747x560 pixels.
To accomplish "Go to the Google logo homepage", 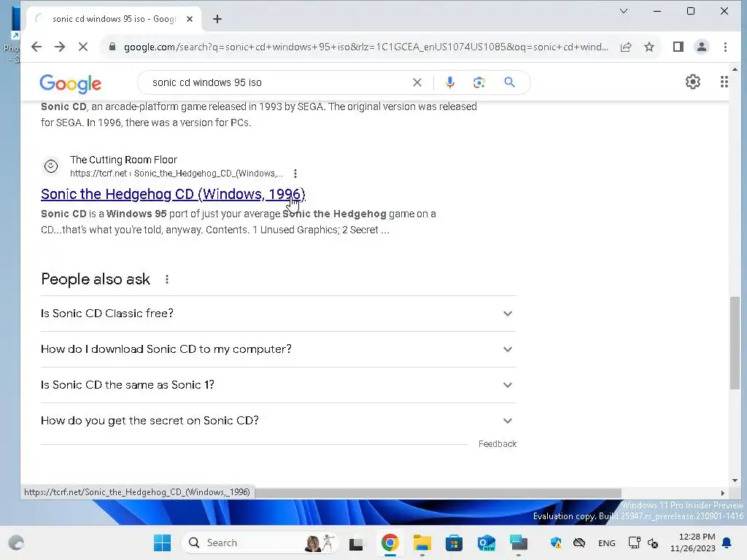I will tap(71, 84).
